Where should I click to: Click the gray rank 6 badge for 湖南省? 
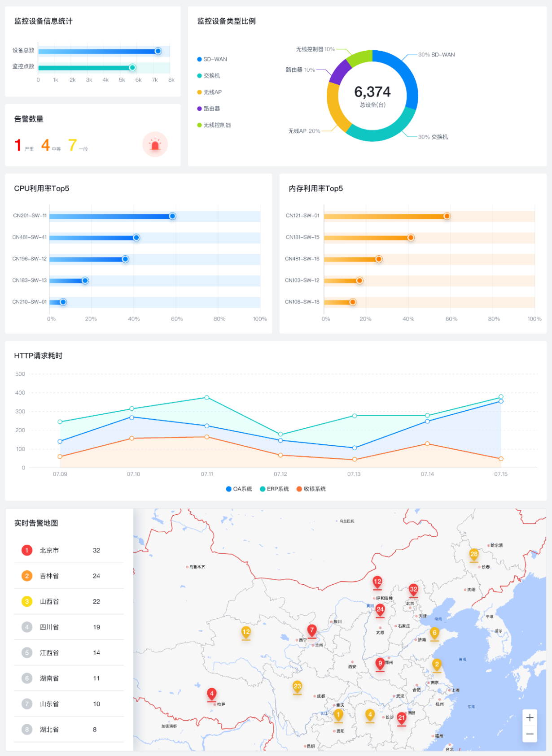tap(27, 678)
